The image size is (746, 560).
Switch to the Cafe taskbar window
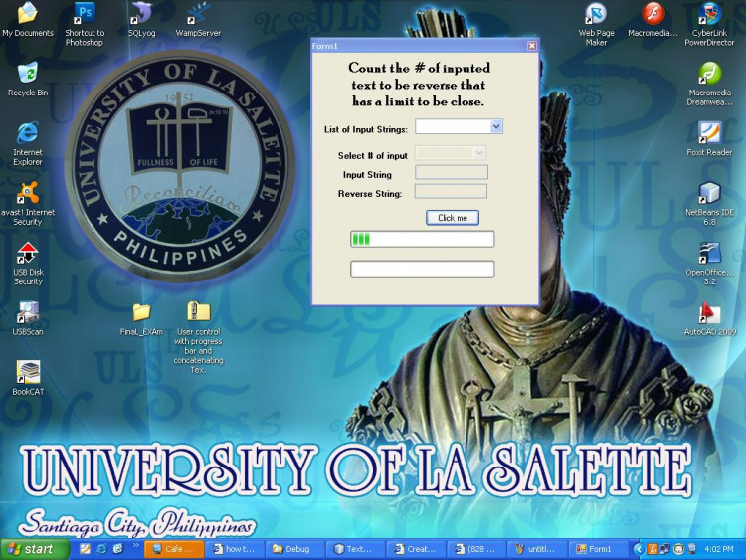point(174,549)
